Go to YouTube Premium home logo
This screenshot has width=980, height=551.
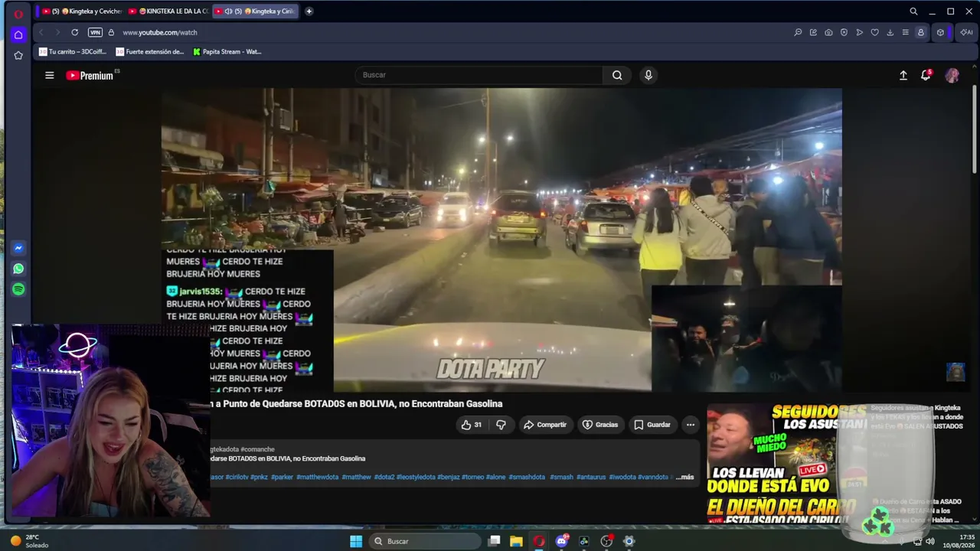tap(90, 75)
